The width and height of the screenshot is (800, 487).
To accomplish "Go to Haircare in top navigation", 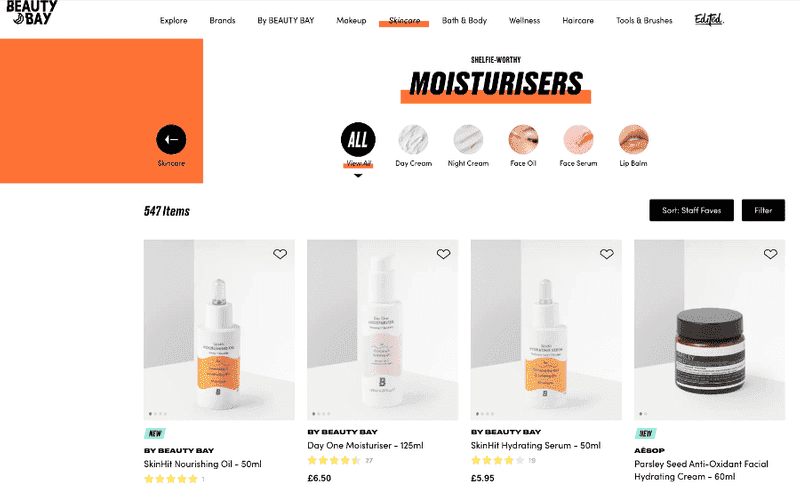I will pos(578,20).
